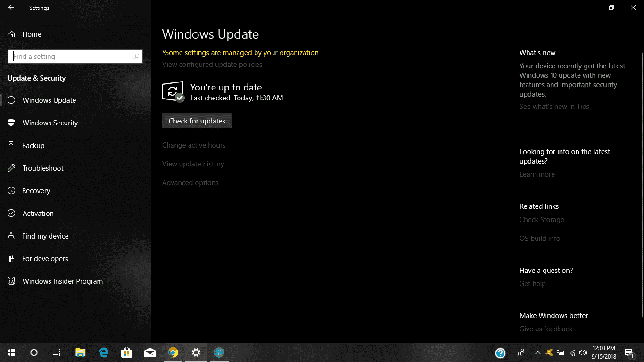644x362 pixels.
Task: Click the blue question mark tray icon
Action: (x=500, y=353)
